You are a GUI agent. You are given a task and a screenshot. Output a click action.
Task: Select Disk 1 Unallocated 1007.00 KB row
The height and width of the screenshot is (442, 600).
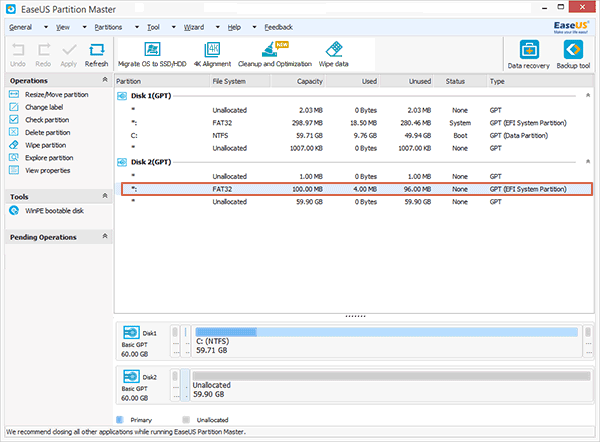pyautogui.click(x=354, y=148)
